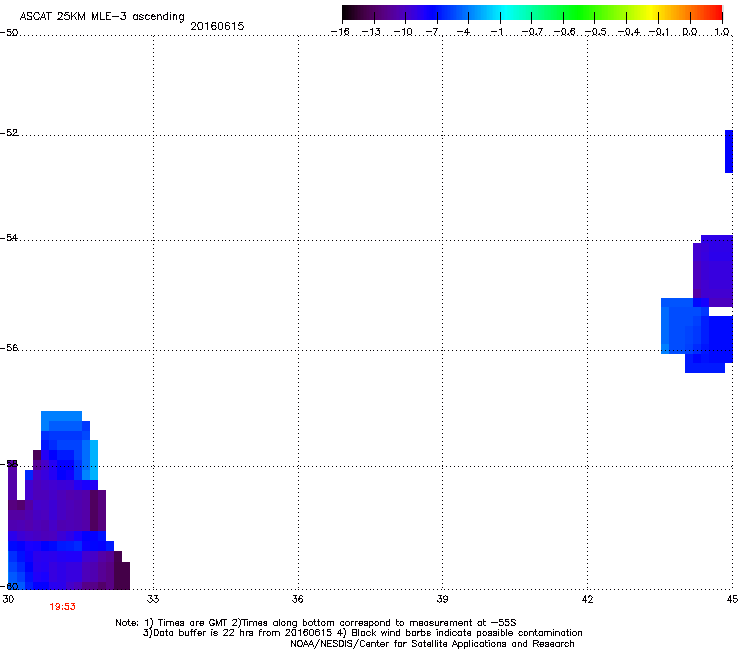Click the latitude label -54
This screenshot has width=740, height=650.
9,238
